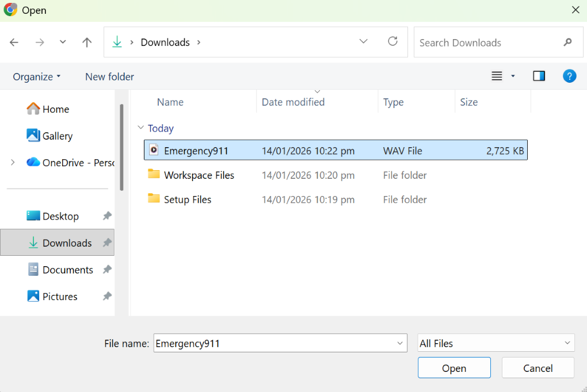Click the Up one level arrow
The width and height of the screenshot is (587, 392).
coord(87,43)
